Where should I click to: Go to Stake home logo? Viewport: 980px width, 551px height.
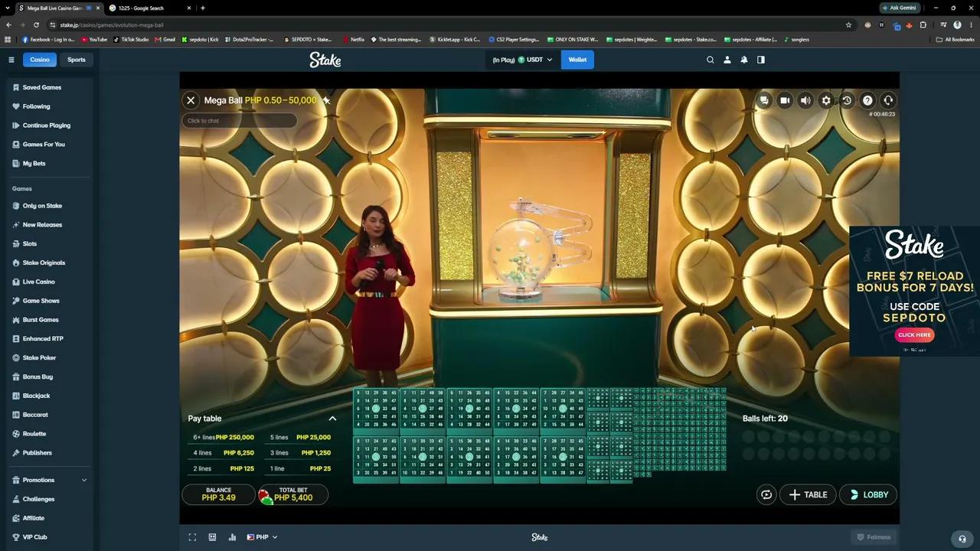(325, 60)
